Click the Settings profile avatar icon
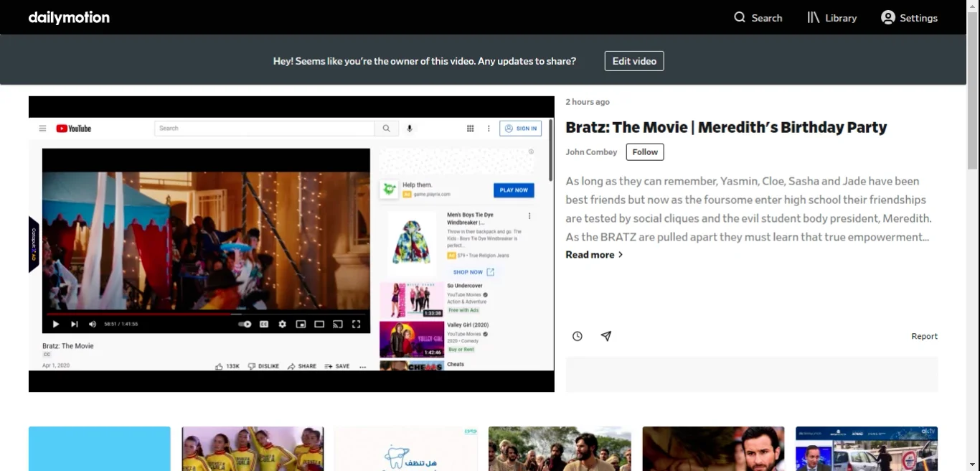 (888, 17)
